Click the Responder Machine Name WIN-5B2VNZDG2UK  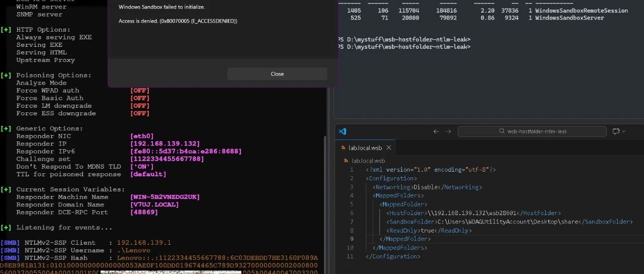[x=165, y=197]
